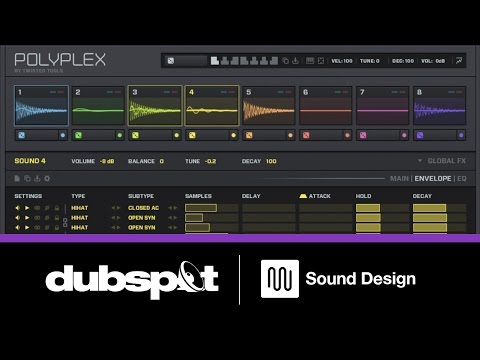
Task: Click the orange randomize dice for sound 5
Action: point(249,135)
